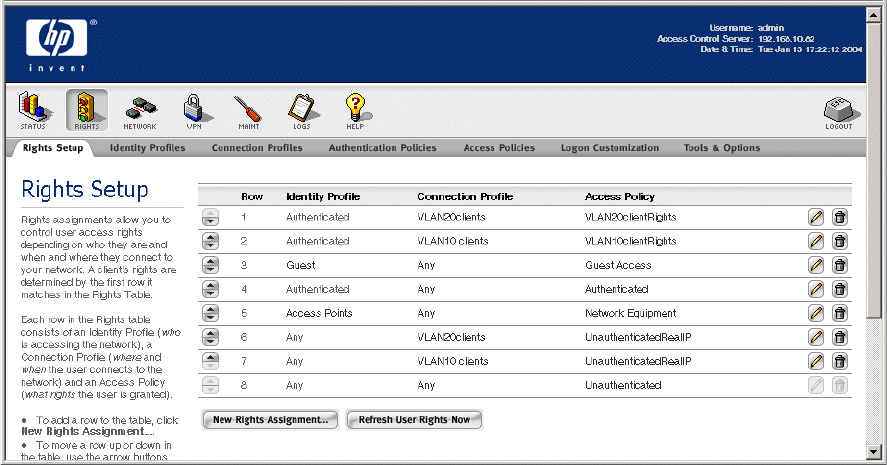Open the Maint screwdriver icon
887x465 pixels.
[248, 111]
